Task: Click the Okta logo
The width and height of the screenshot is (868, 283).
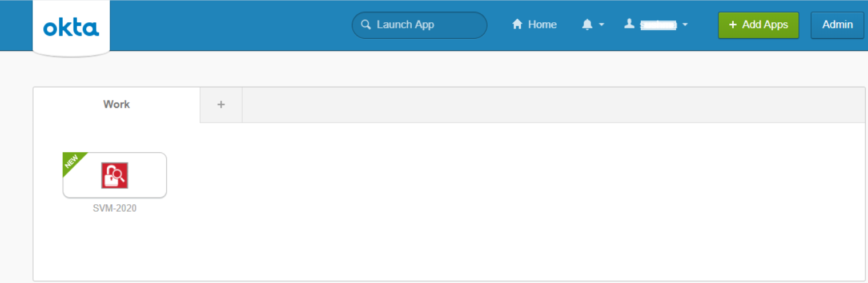Action: [x=71, y=27]
